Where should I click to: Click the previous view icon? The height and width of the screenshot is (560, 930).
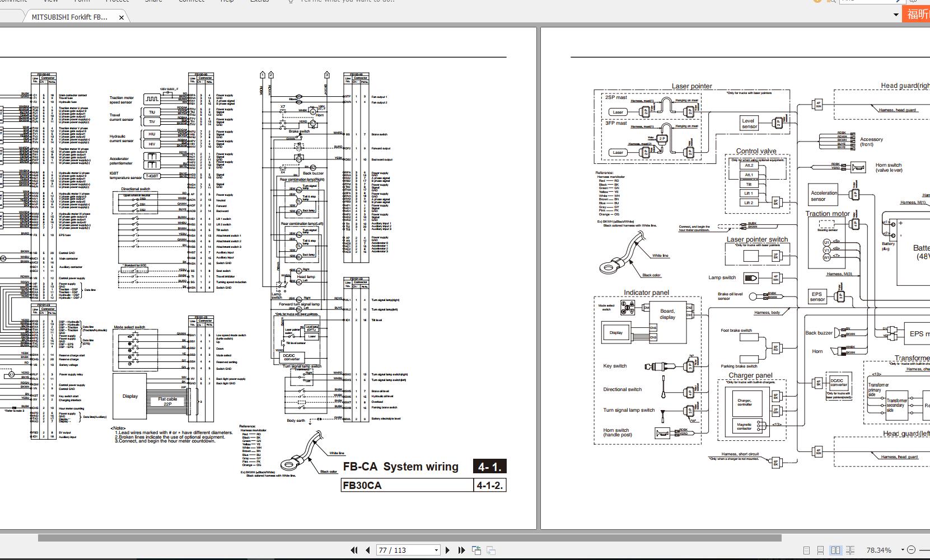tap(476, 550)
